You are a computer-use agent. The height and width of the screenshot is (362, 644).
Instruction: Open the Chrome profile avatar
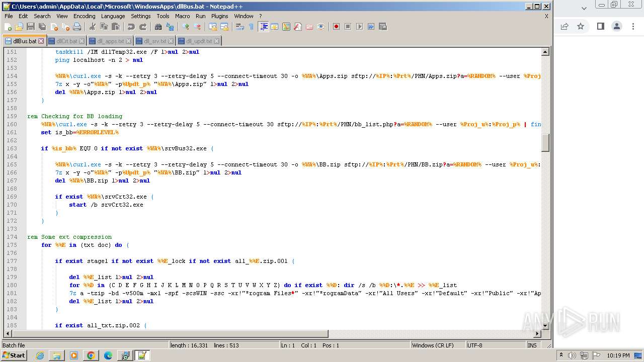click(x=617, y=26)
